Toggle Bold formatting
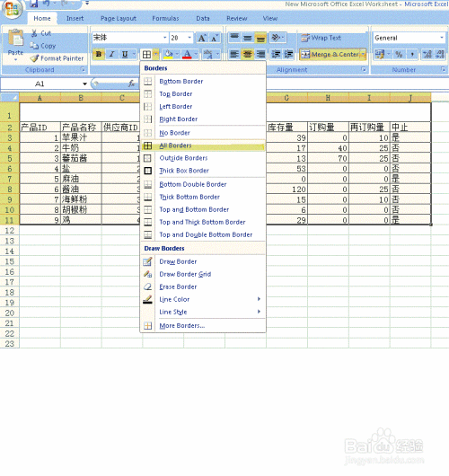 (99, 55)
